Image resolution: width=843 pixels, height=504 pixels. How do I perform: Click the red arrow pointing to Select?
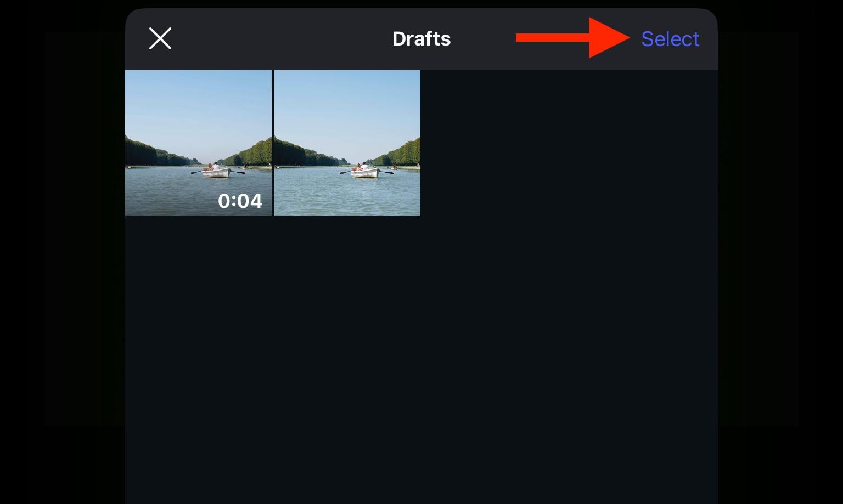(572, 37)
